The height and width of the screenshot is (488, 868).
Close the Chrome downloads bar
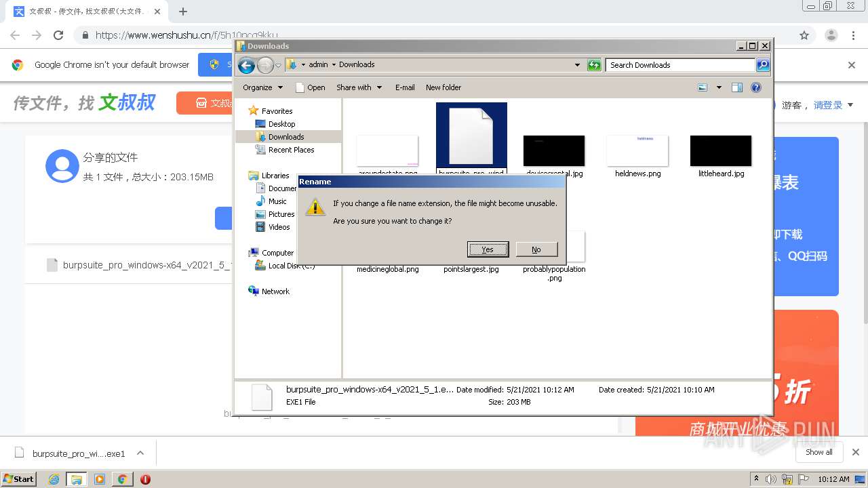(x=855, y=452)
